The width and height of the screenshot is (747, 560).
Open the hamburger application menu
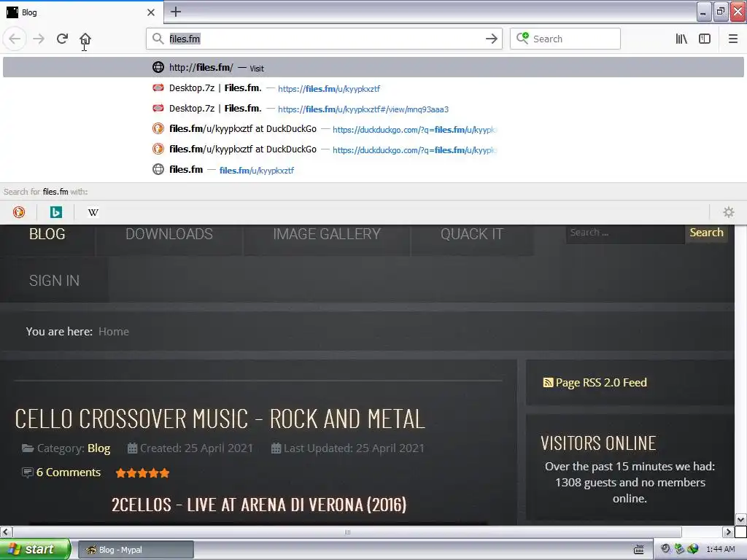pos(732,39)
